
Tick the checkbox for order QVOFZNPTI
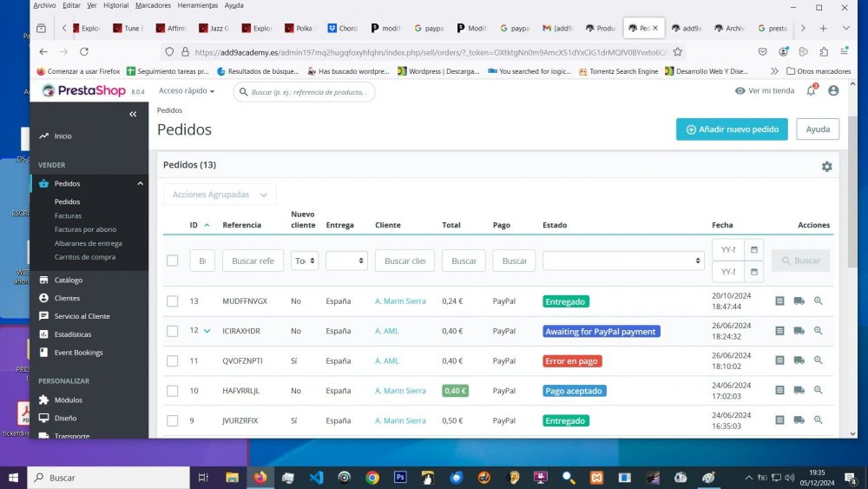(172, 360)
